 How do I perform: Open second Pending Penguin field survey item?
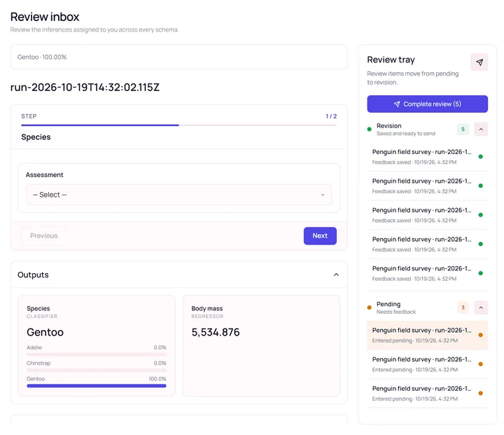[427, 364]
